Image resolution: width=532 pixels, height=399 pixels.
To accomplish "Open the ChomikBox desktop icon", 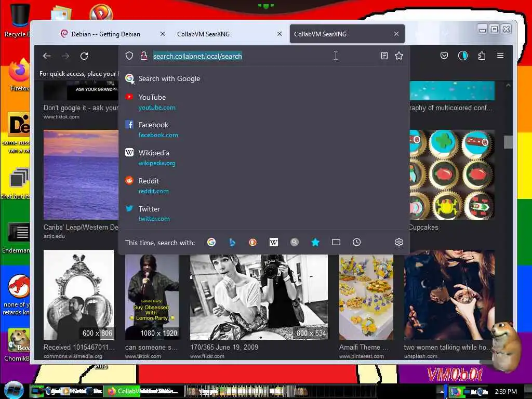I will coord(18,344).
